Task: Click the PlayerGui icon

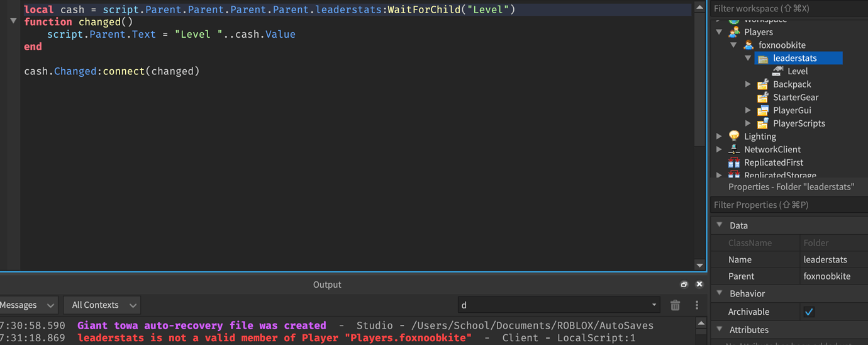Action: (763, 110)
